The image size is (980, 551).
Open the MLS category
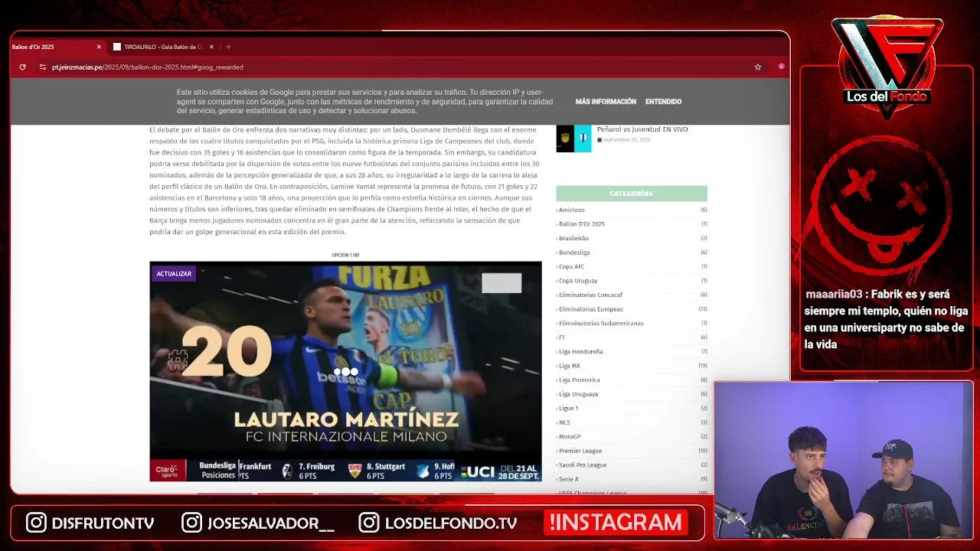[x=564, y=422]
